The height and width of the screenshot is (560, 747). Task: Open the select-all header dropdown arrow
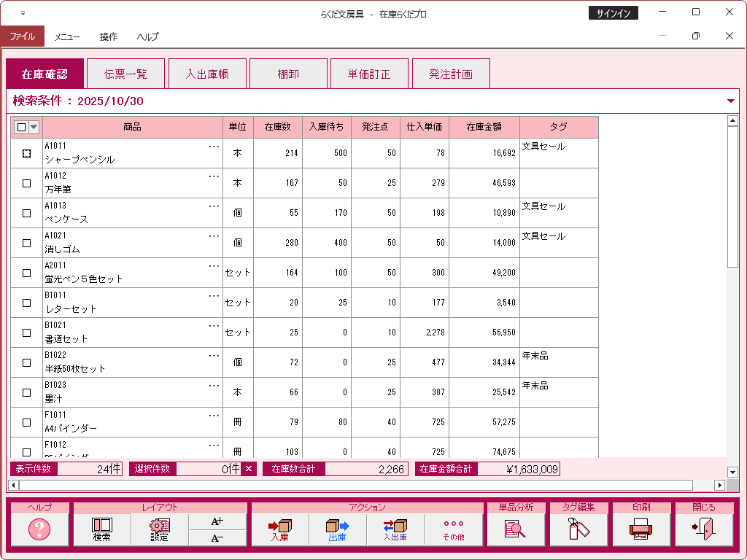click(34, 127)
